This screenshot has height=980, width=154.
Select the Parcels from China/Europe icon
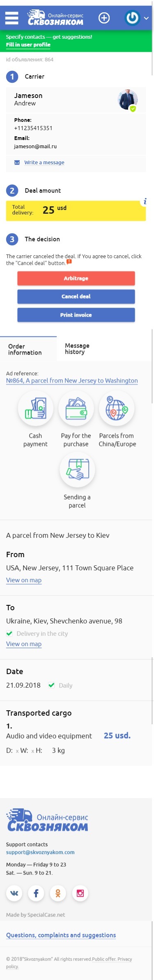point(117,408)
